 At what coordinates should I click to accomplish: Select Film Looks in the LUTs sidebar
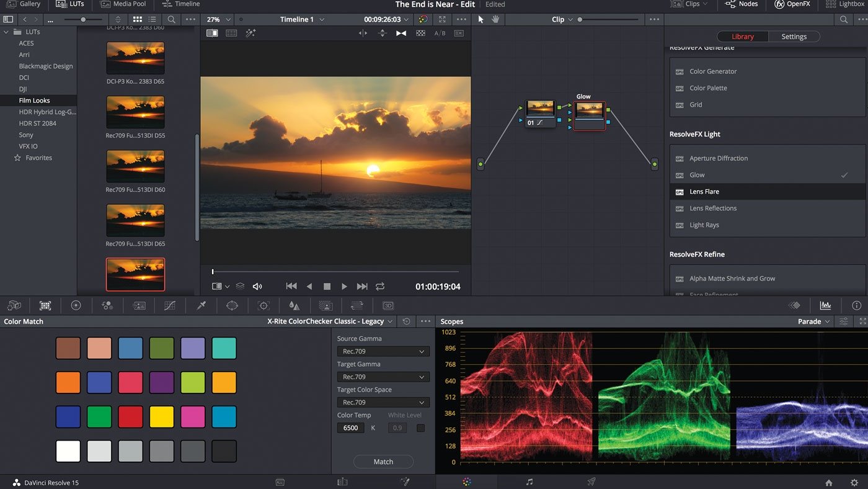tap(34, 100)
